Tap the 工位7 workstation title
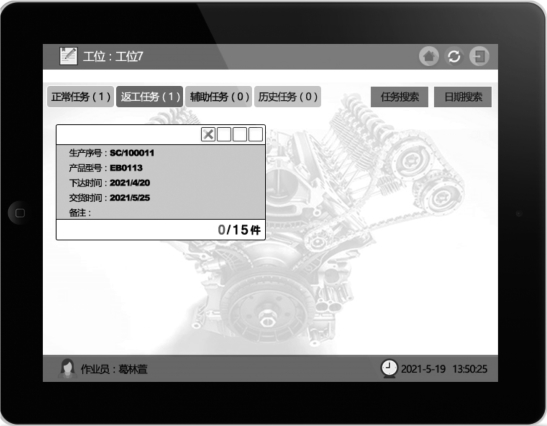The image size is (547, 426). point(113,56)
